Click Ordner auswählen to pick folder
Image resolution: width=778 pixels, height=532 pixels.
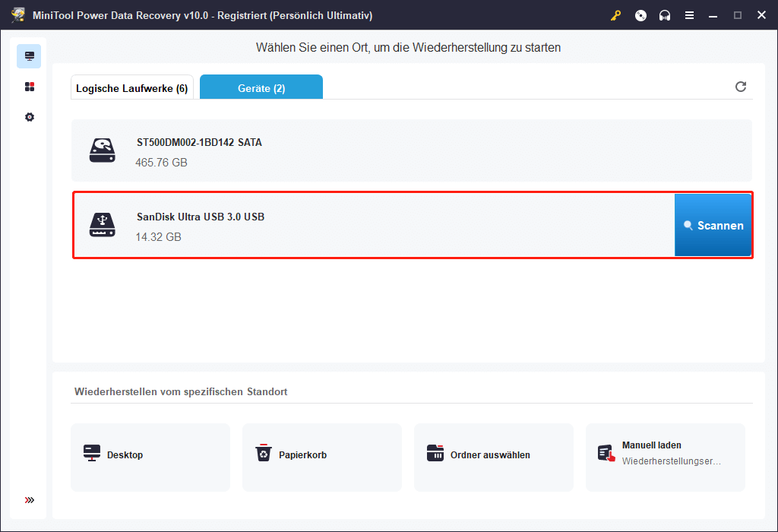coord(493,455)
